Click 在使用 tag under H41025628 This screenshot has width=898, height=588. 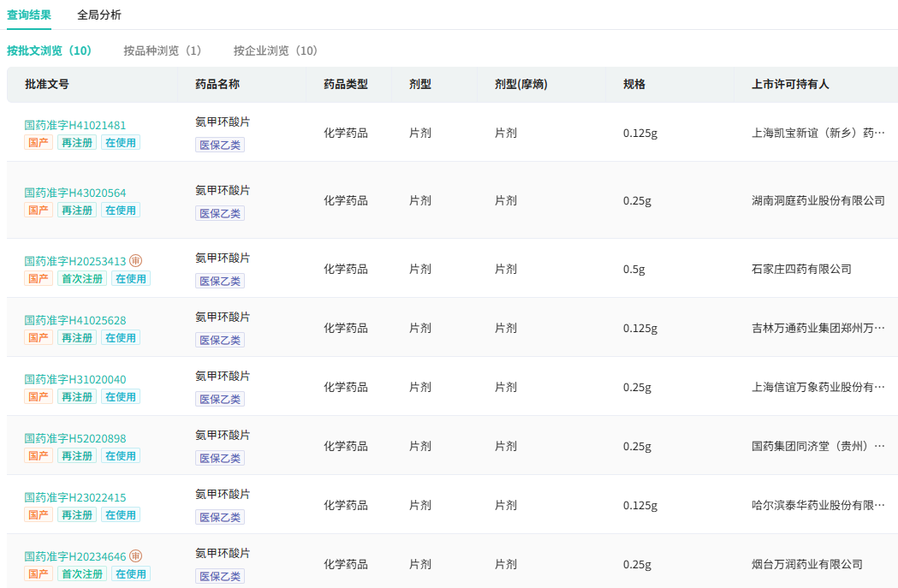[121, 338]
